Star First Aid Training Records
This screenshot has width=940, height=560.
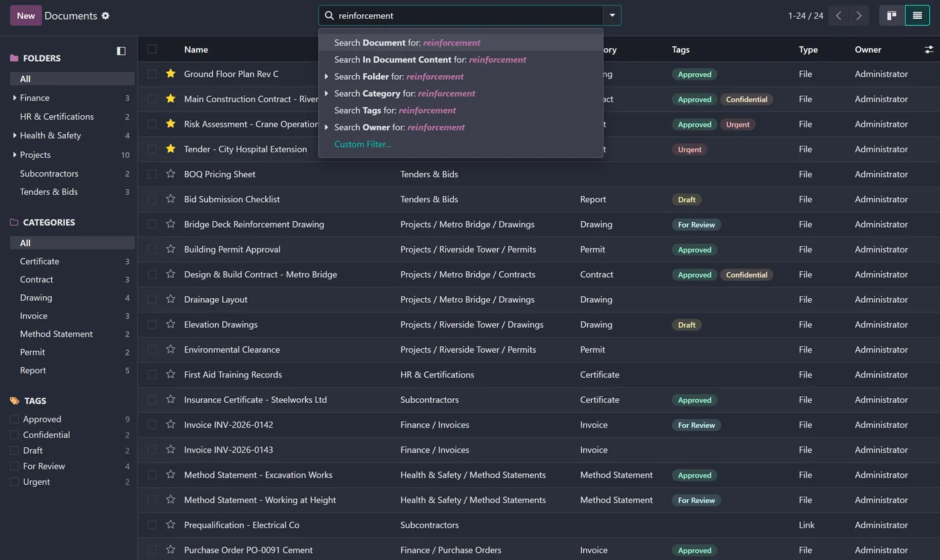point(171,375)
